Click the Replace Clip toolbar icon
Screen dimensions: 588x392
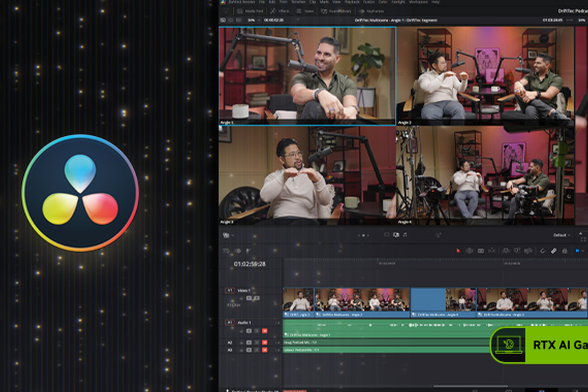tap(528, 251)
